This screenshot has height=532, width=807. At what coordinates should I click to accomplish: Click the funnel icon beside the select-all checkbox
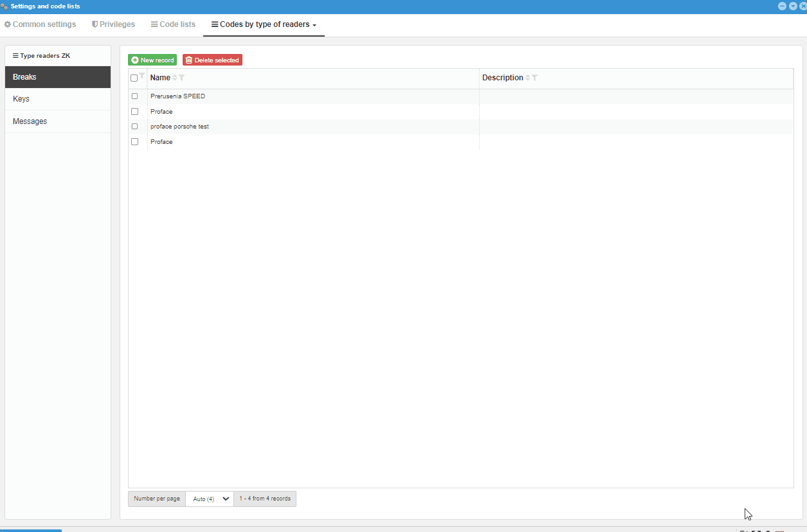coord(142,76)
